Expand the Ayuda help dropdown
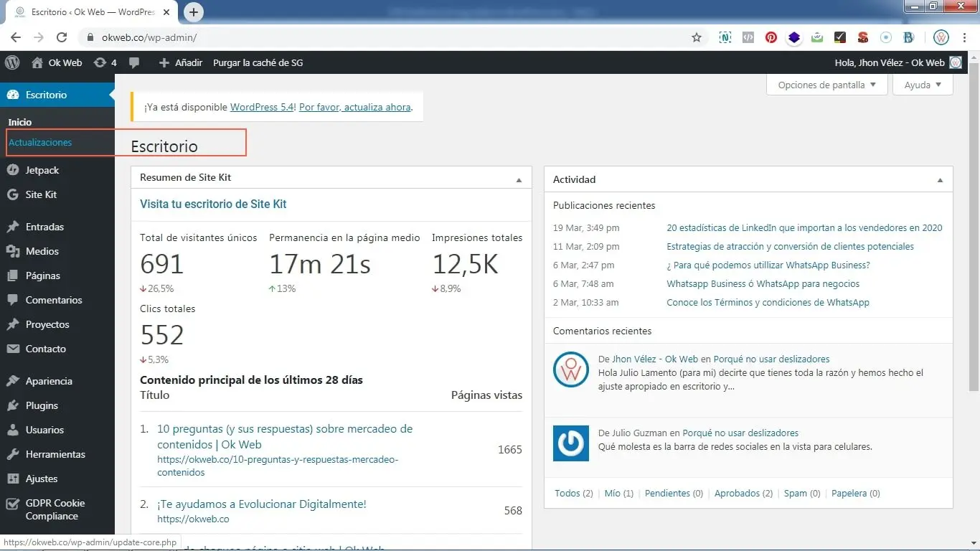Screen dimensions: 980x551 [923, 85]
